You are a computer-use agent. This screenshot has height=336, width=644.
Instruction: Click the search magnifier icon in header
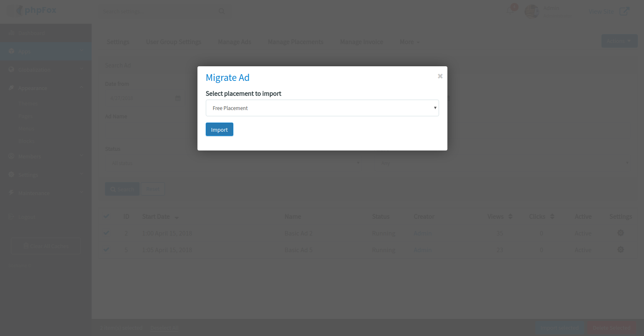222,11
